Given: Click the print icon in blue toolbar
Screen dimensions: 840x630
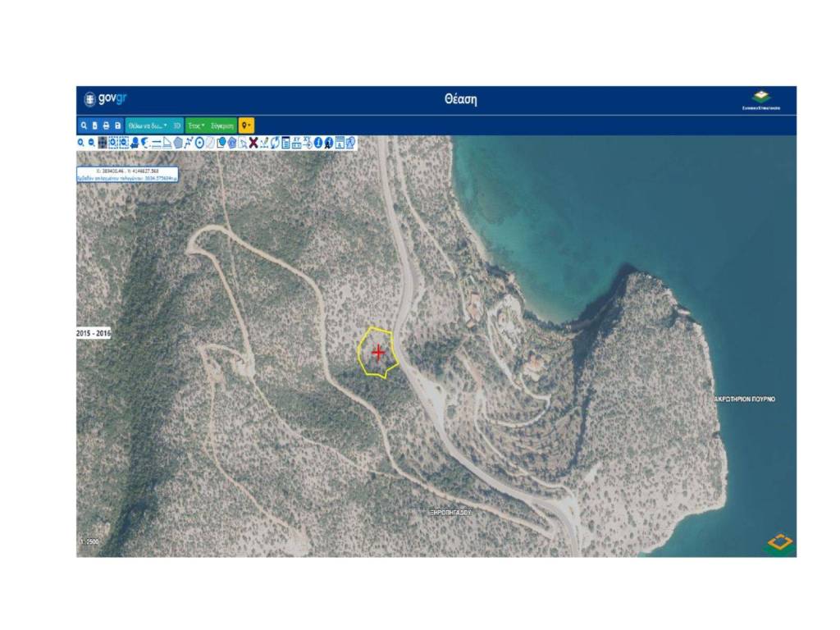Looking at the screenshot, I should (x=106, y=126).
